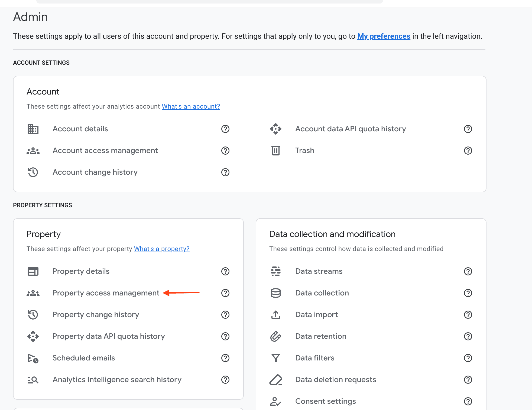Click the Trash bin icon
Image resolution: width=532 pixels, height=410 pixels.
point(275,151)
